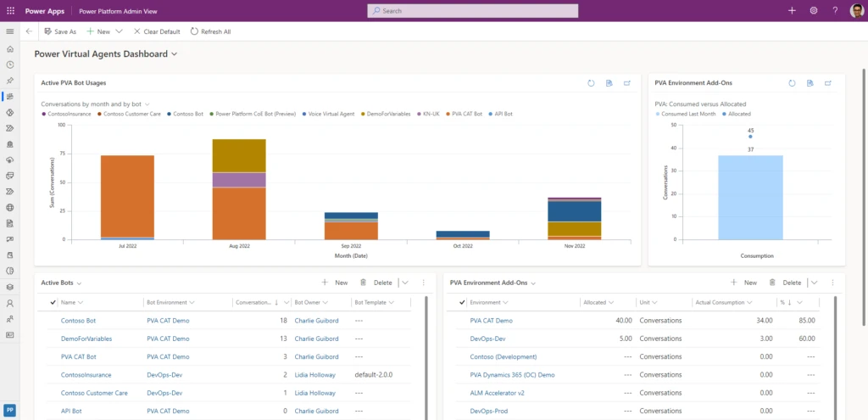Refresh the Active PVA Bot Usages chart

click(591, 83)
